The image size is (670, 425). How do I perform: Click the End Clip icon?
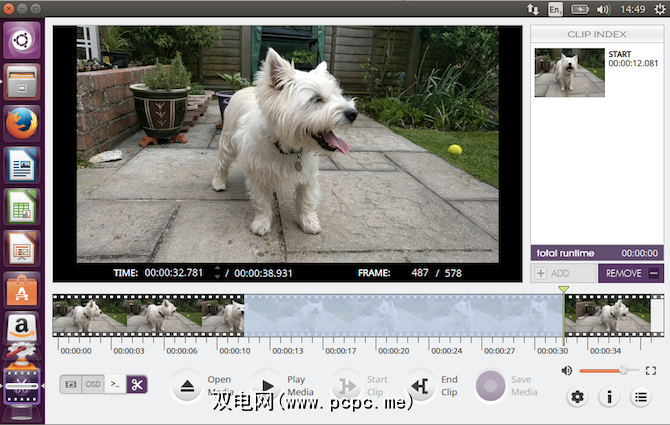coord(420,386)
